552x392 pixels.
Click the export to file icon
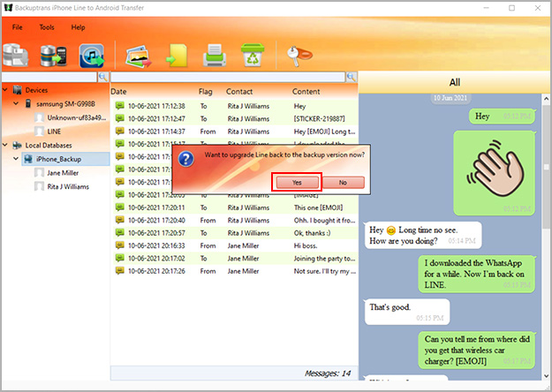[x=177, y=57]
